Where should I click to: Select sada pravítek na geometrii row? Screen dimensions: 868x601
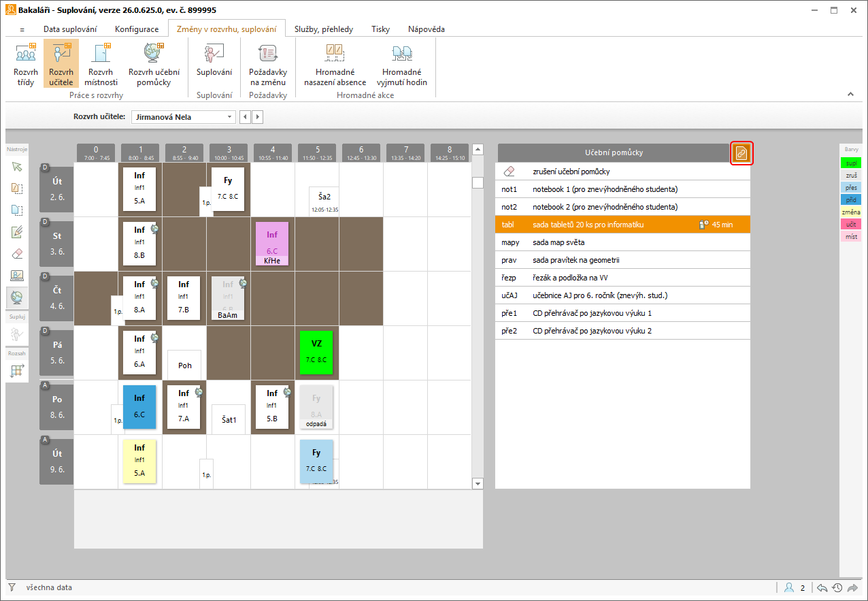click(x=622, y=260)
